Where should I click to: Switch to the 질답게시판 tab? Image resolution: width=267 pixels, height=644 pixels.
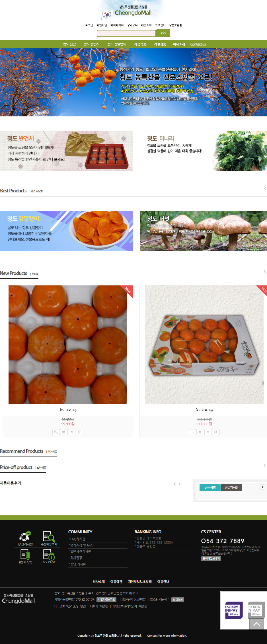(x=232, y=487)
